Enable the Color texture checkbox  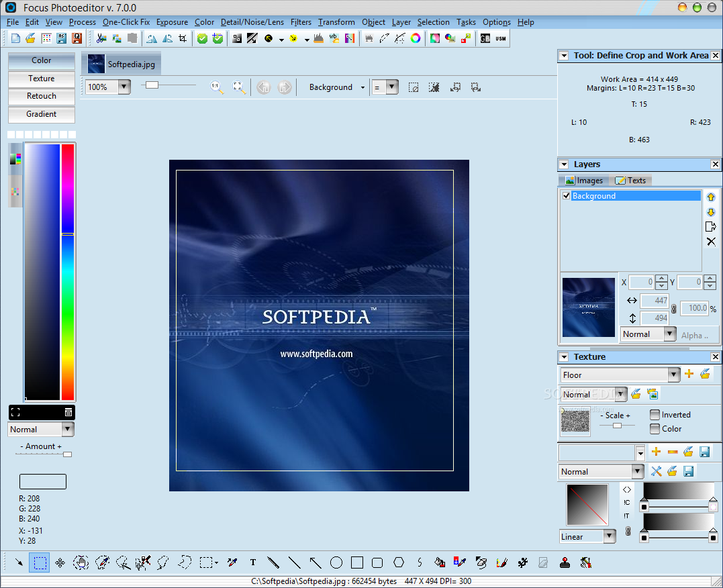pos(655,429)
